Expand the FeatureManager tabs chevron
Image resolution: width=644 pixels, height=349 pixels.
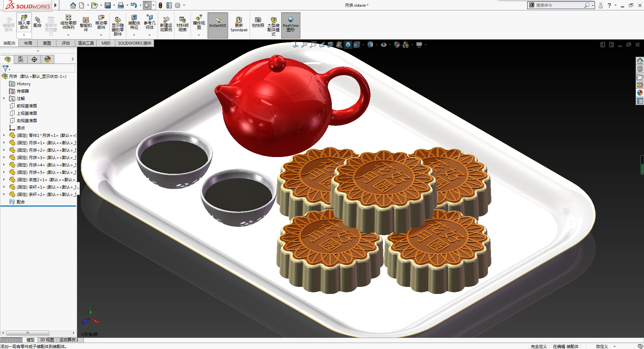(x=72, y=59)
